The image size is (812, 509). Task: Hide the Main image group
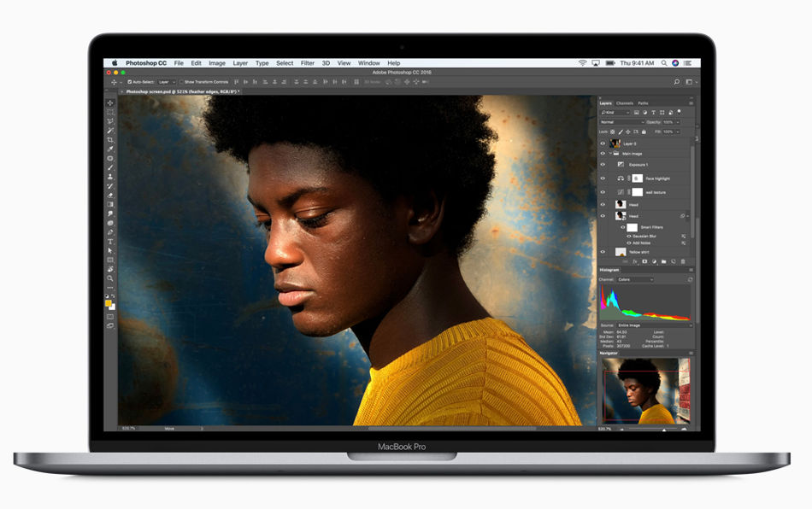point(603,154)
